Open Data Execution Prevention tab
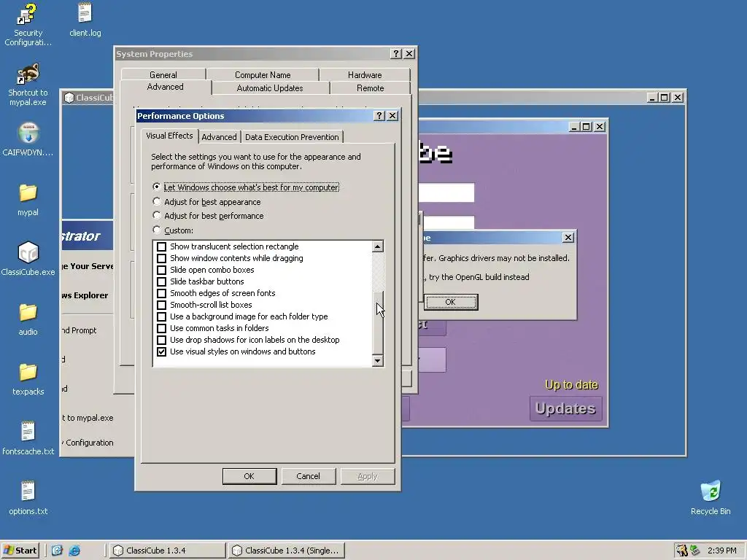Screen dimensions: 747x560 tap(292, 136)
